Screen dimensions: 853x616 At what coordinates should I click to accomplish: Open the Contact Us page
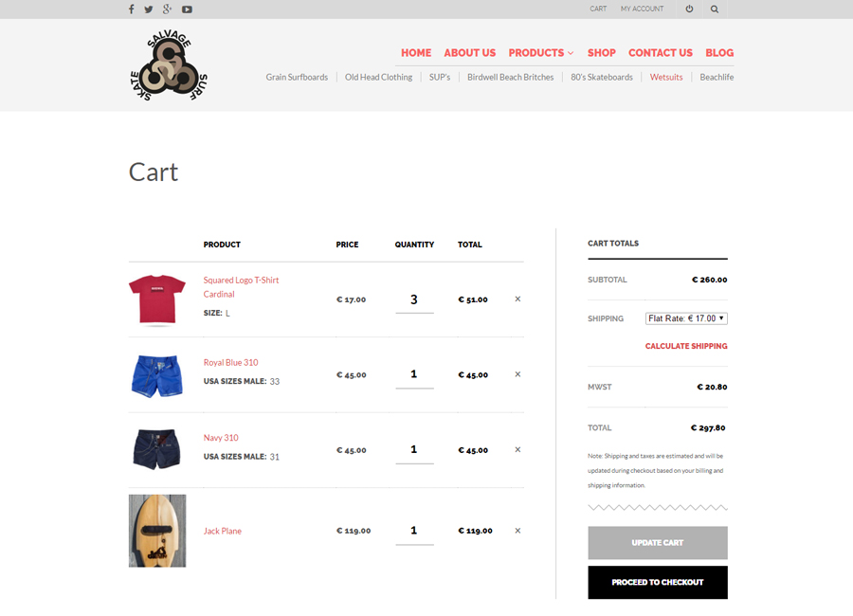click(x=660, y=53)
